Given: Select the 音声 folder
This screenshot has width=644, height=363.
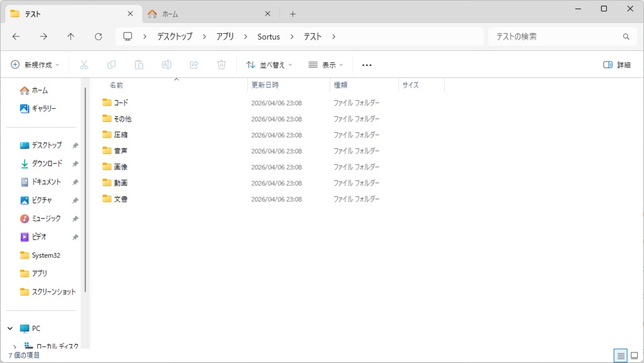Looking at the screenshot, I should coord(114,151).
